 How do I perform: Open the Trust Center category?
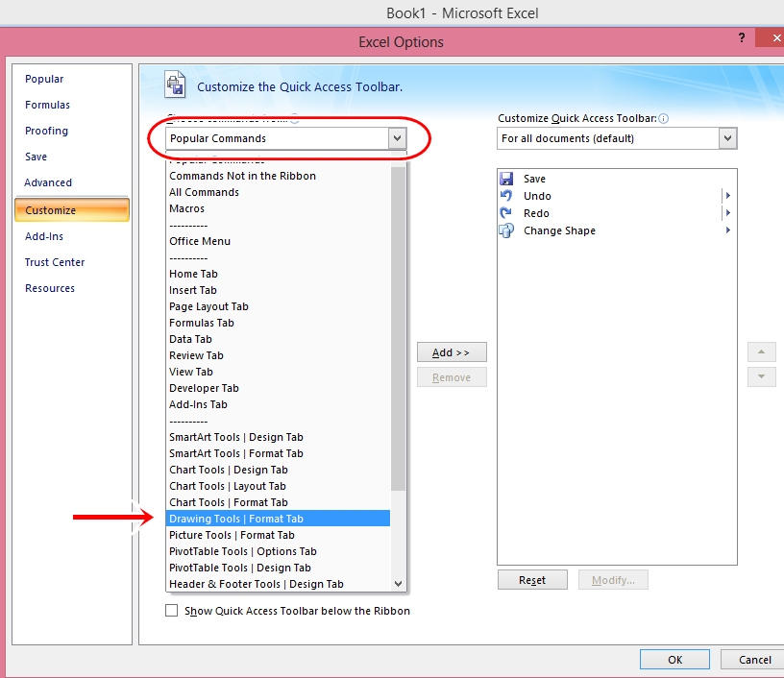click(x=55, y=262)
